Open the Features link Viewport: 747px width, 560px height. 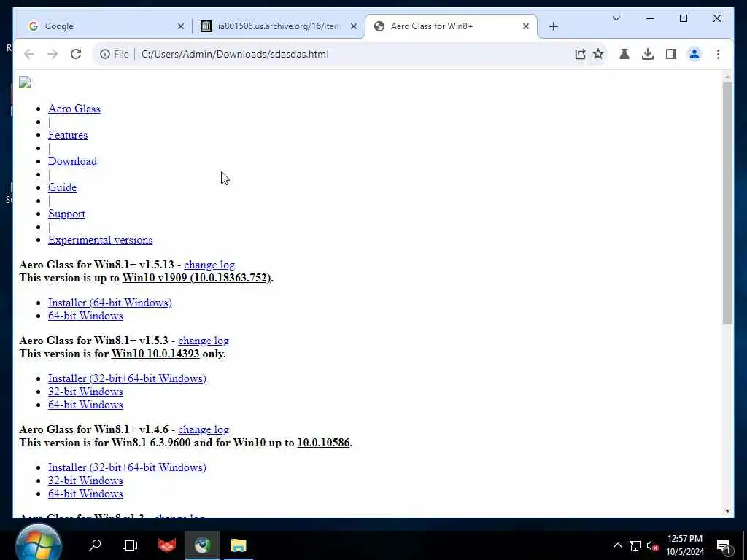[68, 135]
